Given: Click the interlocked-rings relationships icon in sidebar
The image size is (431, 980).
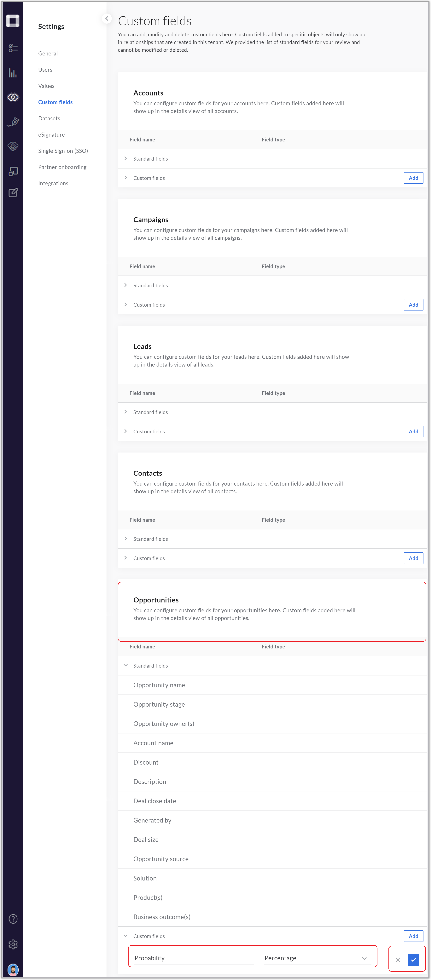Looking at the screenshot, I should [x=13, y=97].
